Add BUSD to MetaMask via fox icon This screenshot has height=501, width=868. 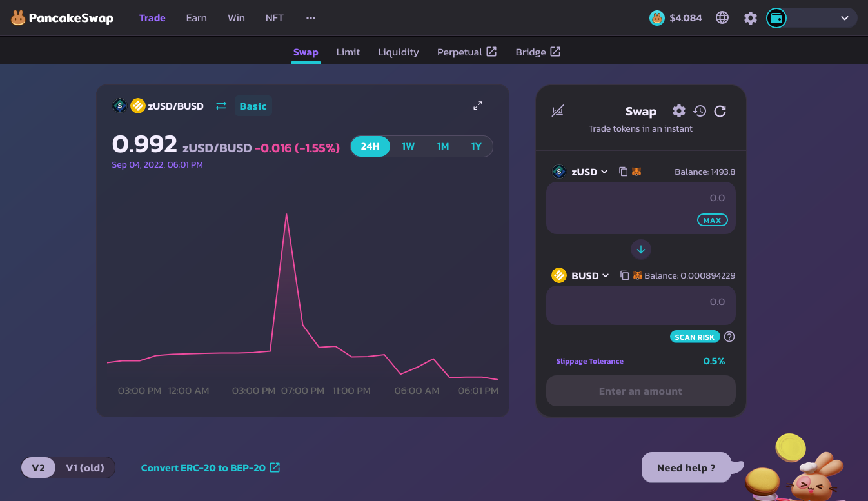click(637, 275)
